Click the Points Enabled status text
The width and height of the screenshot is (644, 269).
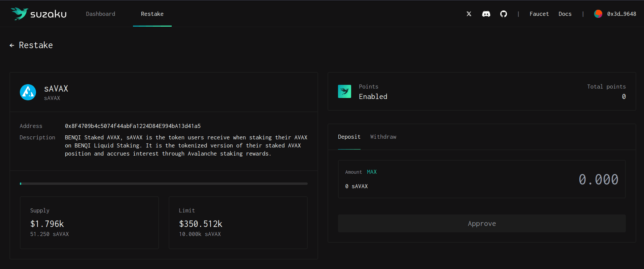[373, 97]
